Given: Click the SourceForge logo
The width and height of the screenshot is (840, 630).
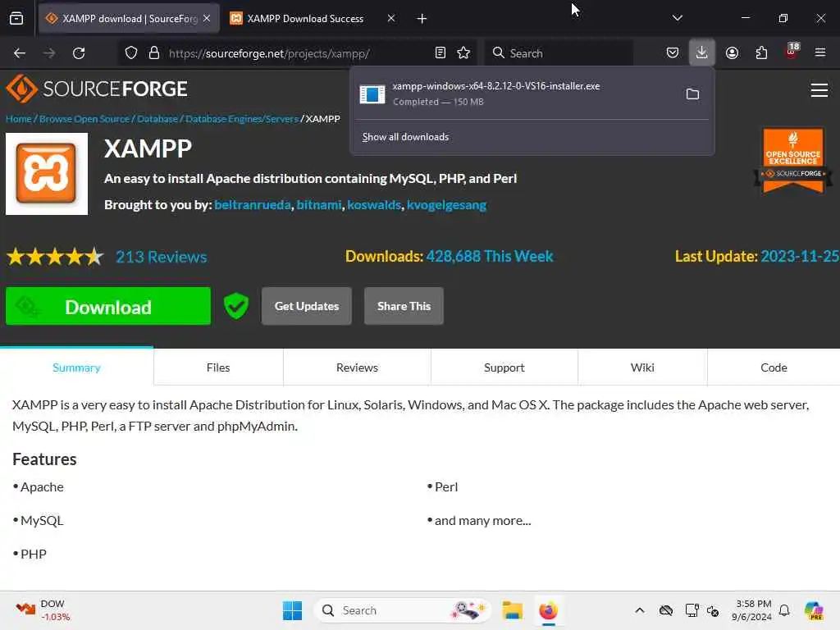Looking at the screenshot, I should [97, 89].
